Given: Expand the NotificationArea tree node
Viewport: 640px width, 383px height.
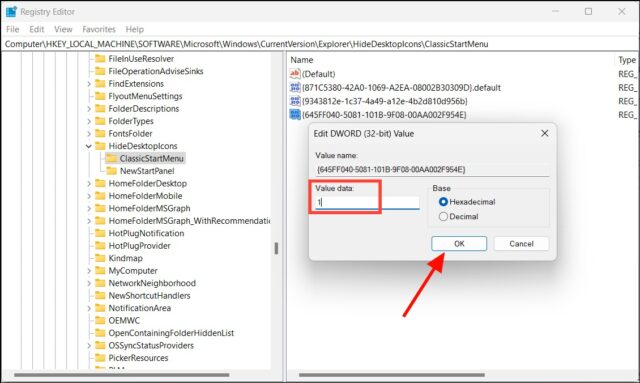Looking at the screenshot, I should 89,308.
